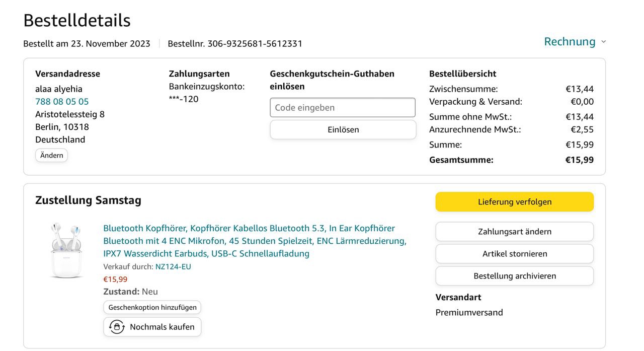Click the order number 306-9325681-5612331
644x351 pixels.
coord(255,44)
